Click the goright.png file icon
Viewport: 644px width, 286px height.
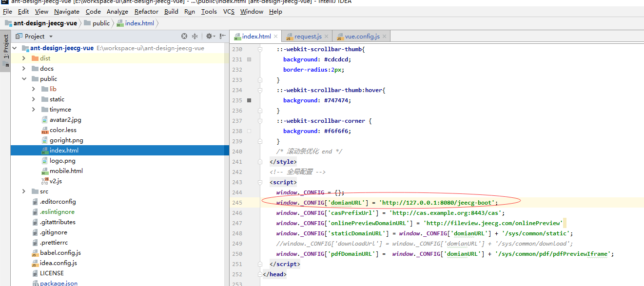click(x=45, y=141)
